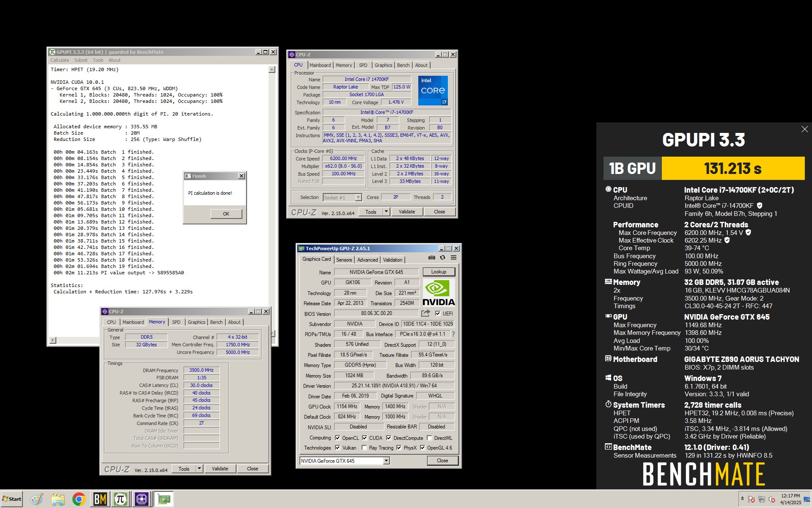The width and height of the screenshot is (812, 508).
Task: Close the BenchMate result overlay with X
Action: [x=804, y=129]
